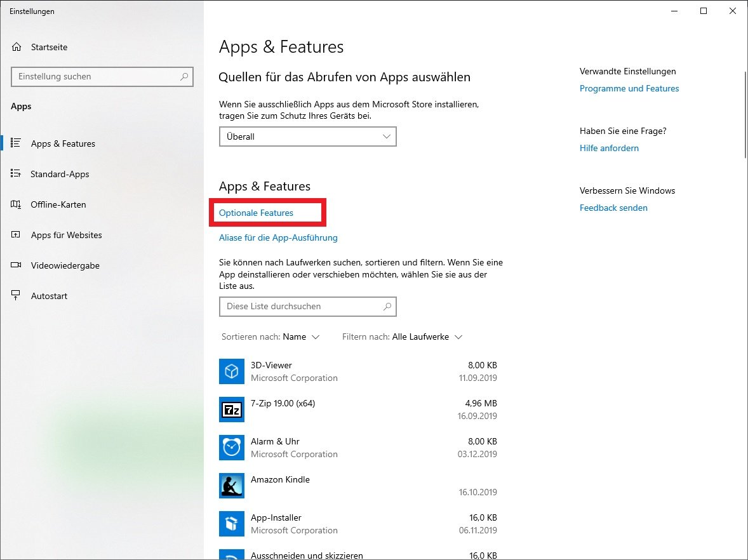Open Autostart via its sidebar icon
Viewport: 748px width, 560px height.
pos(17,296)
